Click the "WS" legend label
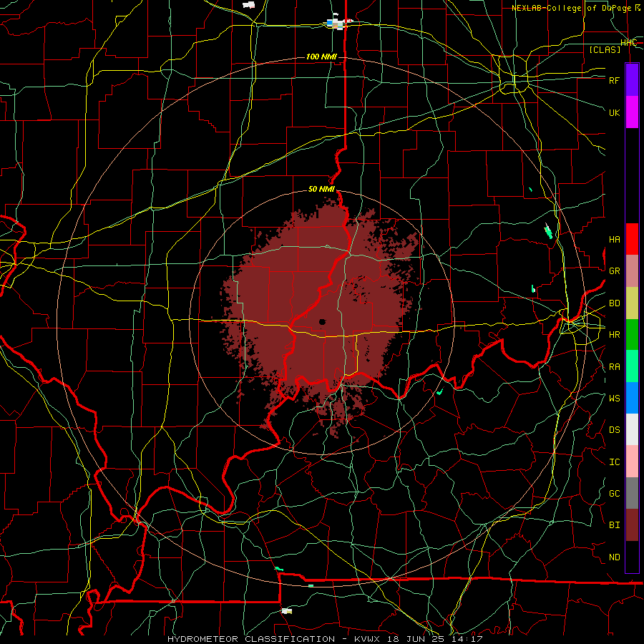This screenshot has height=644, width=644. click(615, 399)
